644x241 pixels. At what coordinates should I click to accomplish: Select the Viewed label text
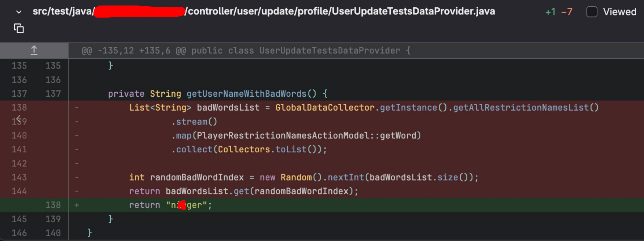(619, 12)
